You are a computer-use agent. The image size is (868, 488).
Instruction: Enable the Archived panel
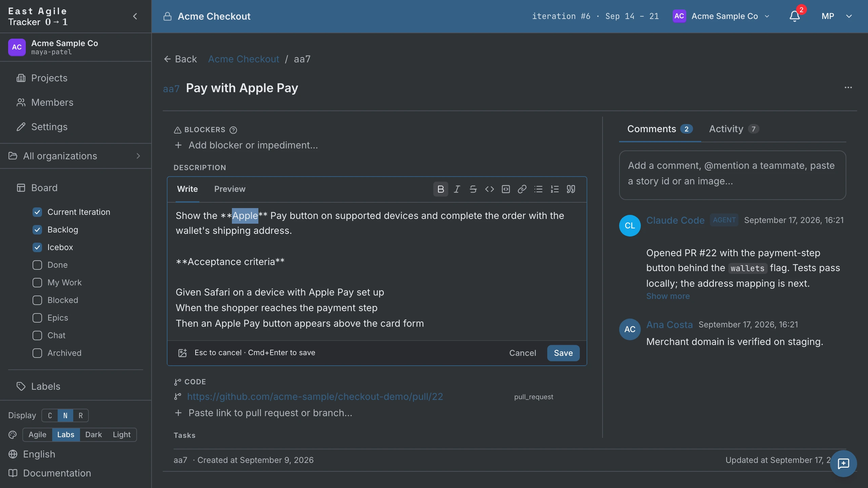coord(37,353)
